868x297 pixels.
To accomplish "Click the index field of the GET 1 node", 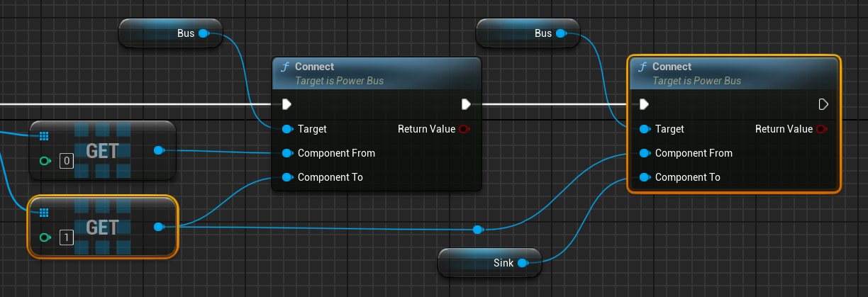I will pos(67,237).
